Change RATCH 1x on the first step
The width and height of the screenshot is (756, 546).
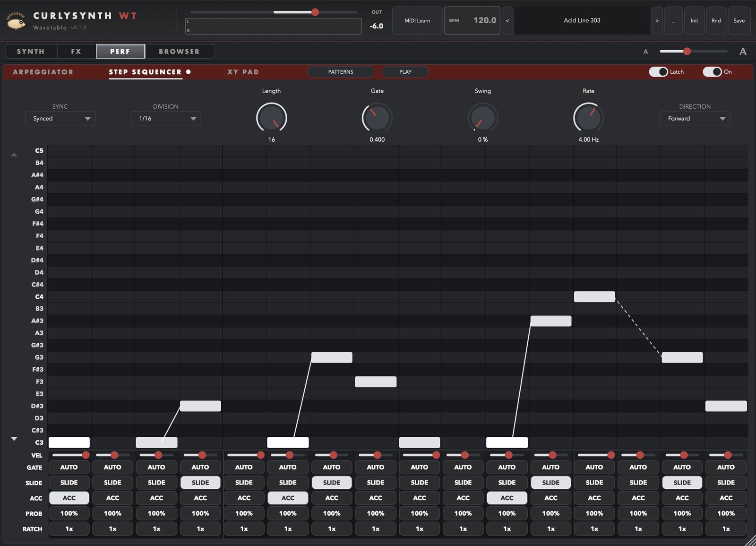pyautogui.click(x=69, y=529)
